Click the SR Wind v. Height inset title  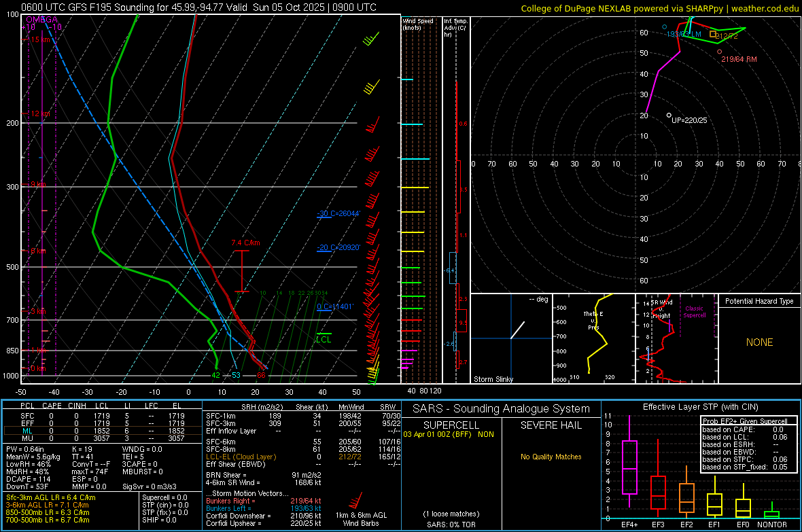(661, 309)
